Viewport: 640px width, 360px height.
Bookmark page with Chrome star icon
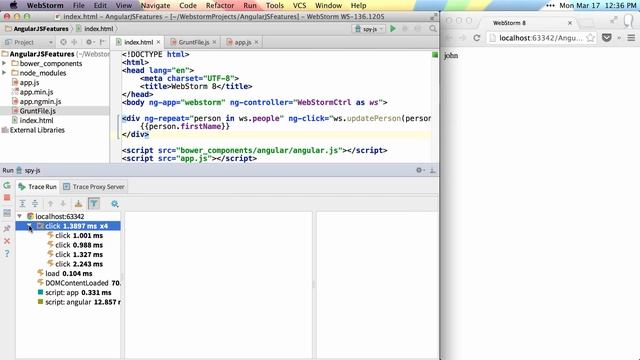point(590,38)
